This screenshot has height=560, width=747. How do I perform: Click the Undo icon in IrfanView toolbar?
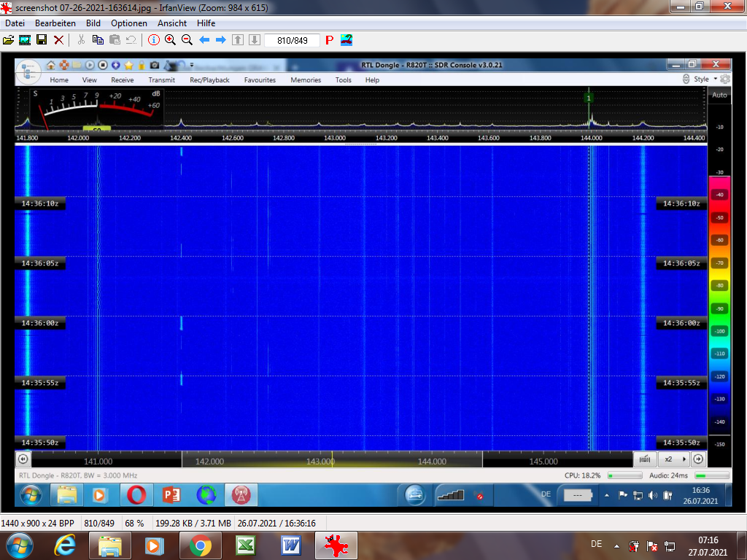tap(131, 40)
